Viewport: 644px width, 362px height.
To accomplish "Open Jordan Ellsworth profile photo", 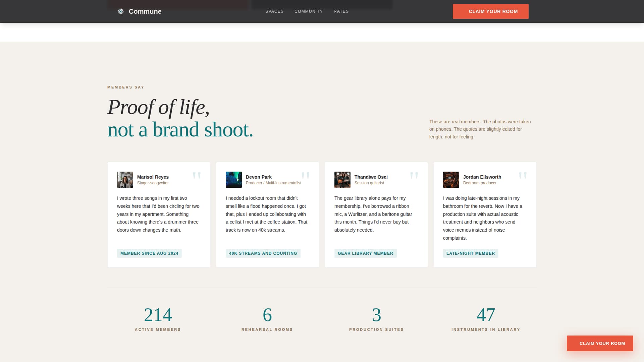I will click(x=451, y=179).
